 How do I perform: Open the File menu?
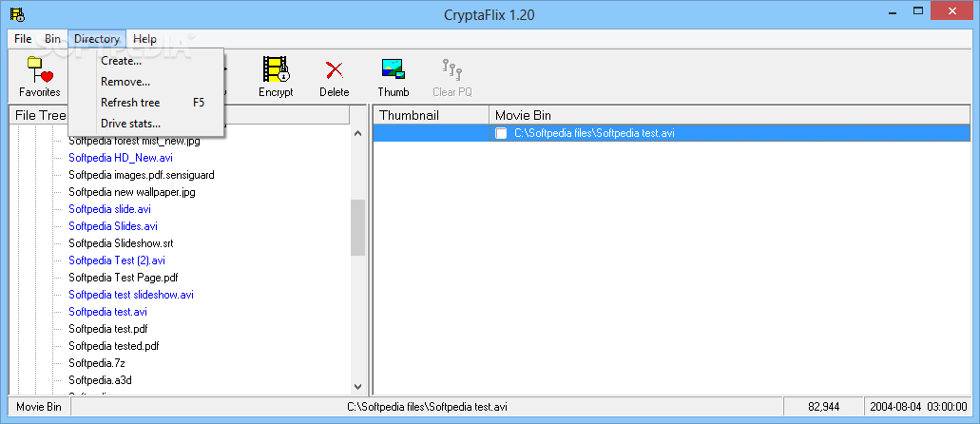[23, 39]
